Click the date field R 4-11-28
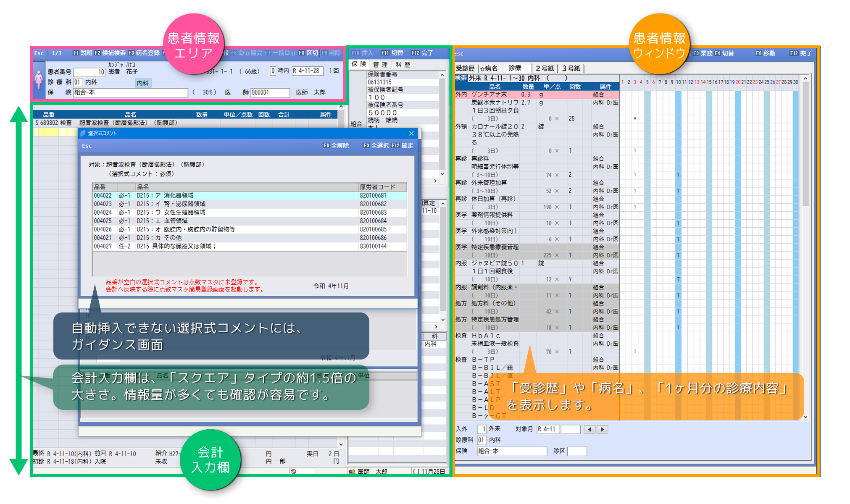Screen dimensions: 850x504 pyautogui.click(x=308, y=71)
